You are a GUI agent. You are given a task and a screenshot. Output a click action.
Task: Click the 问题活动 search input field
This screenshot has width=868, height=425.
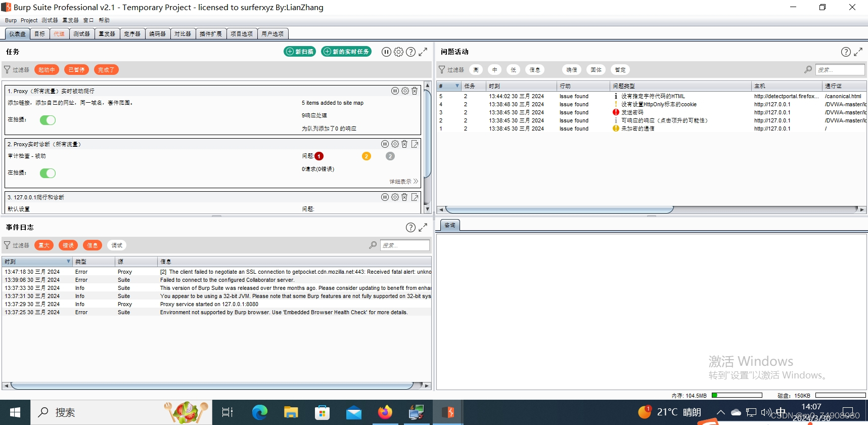coord(840,70)
